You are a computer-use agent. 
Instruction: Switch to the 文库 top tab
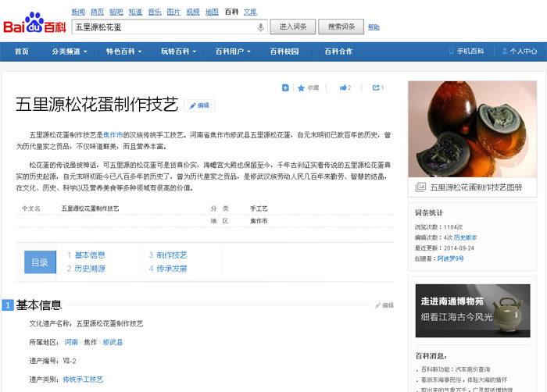[x=250, y=12]
